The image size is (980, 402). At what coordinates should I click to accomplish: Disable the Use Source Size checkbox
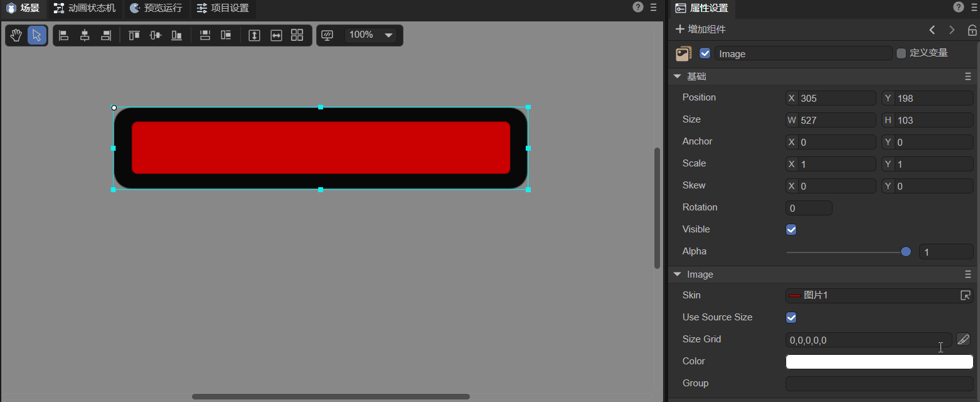(x=791, y=318)
